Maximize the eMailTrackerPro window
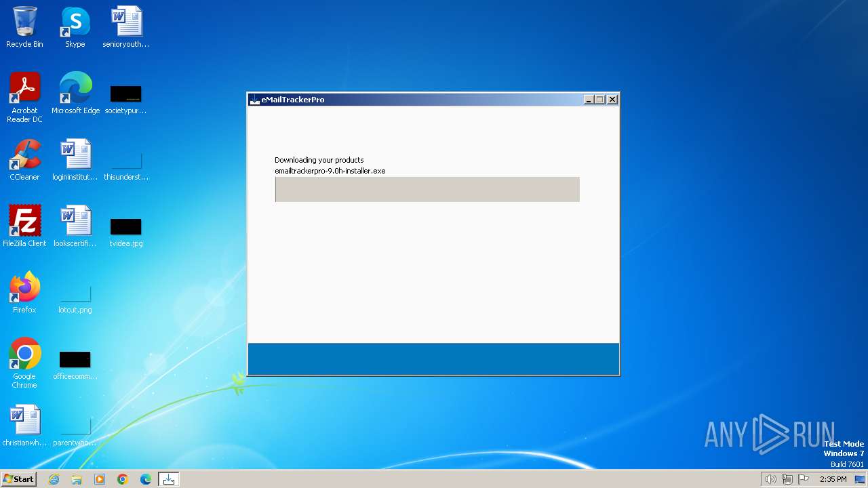This screenshot has height=488, width=868. pyautogui.click(x=600, y=100)
